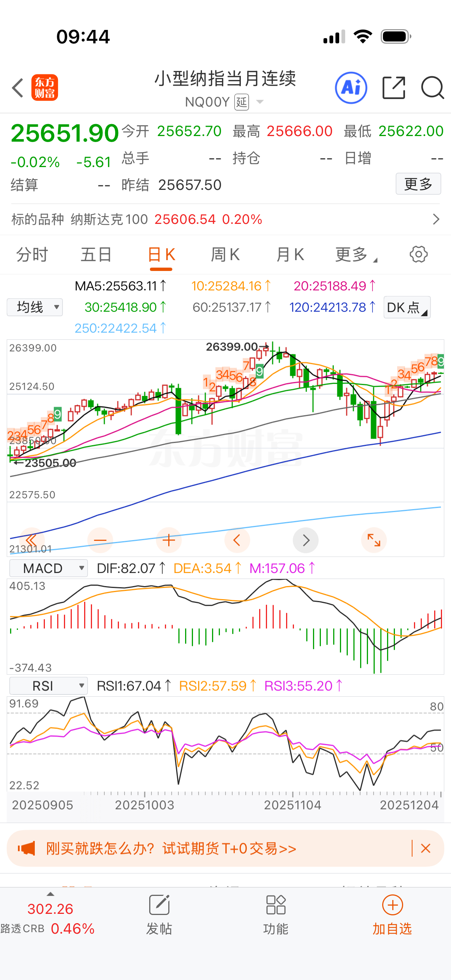Tap the 最低 25622.00 value
451x980 pixels.
(411, 131)
